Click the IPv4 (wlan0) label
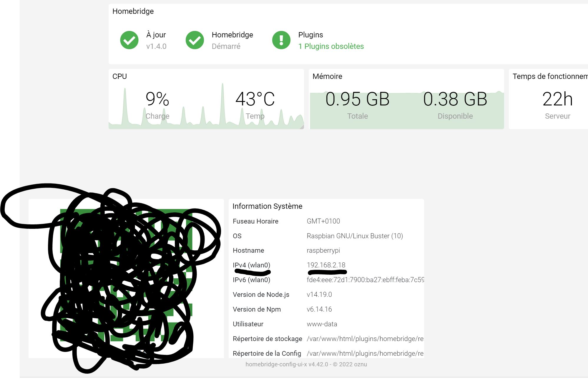588x379 pixels. click(x=251, y=265)
